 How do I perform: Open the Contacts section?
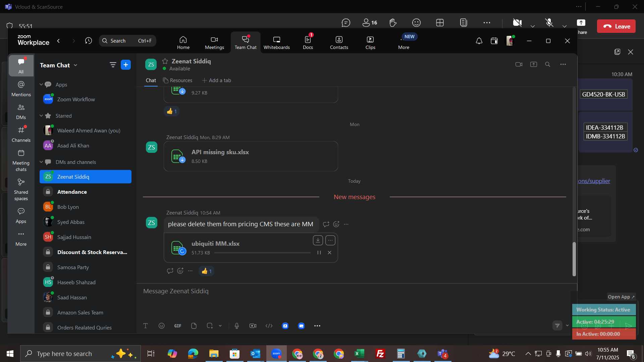339,43
